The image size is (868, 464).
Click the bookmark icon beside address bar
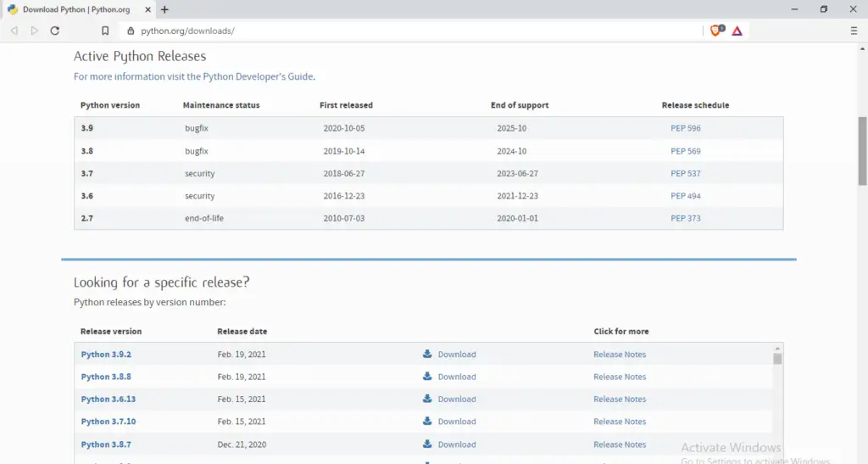click(105, 31)
